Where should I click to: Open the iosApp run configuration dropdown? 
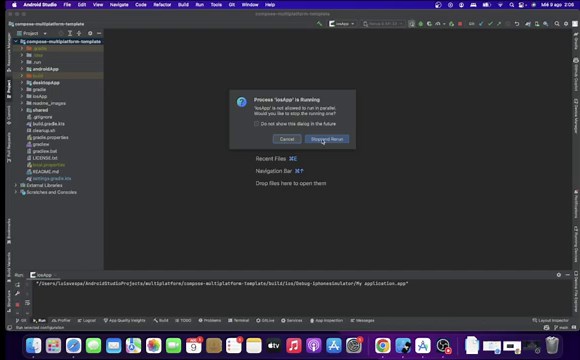point(342,24)
